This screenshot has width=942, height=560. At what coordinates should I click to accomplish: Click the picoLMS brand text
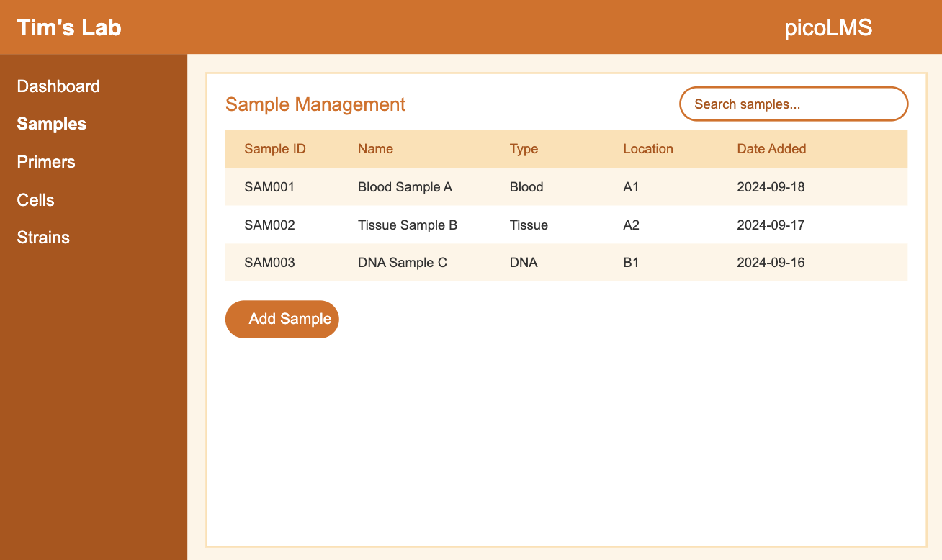(x=828, y=27)
